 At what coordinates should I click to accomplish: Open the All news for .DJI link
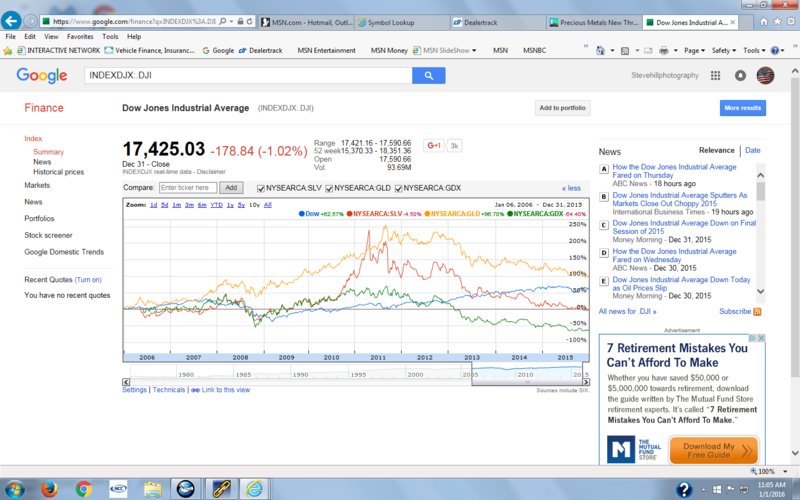coord(627,311)
